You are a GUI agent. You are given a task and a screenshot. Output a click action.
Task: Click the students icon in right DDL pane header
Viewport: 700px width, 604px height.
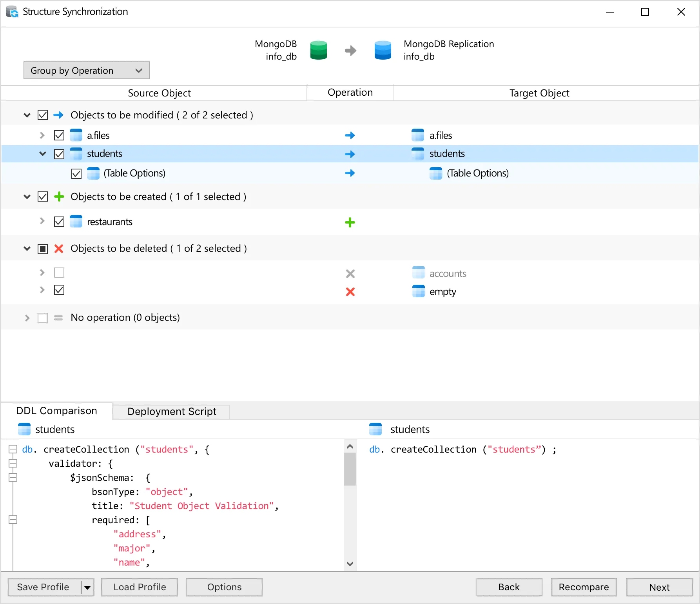pos(375,429)
